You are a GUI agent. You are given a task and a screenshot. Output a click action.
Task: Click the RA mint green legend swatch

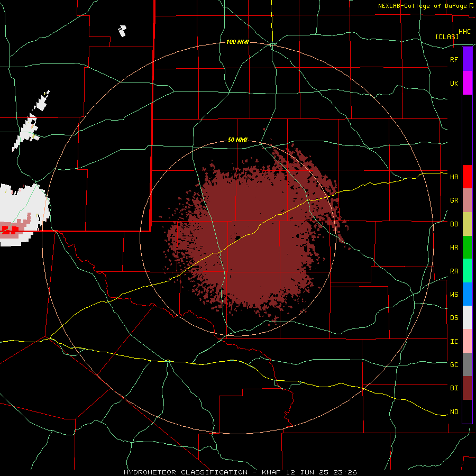(x=467, y=271)
